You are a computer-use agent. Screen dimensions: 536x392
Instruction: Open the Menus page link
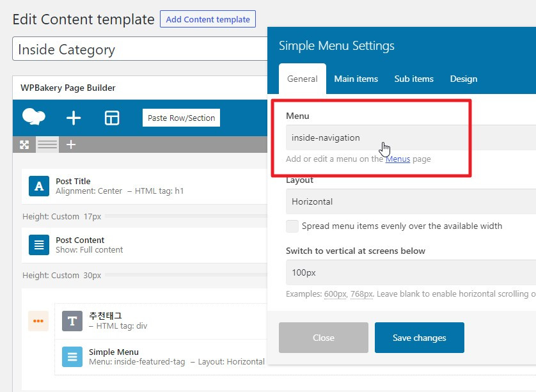click(398, 159)
